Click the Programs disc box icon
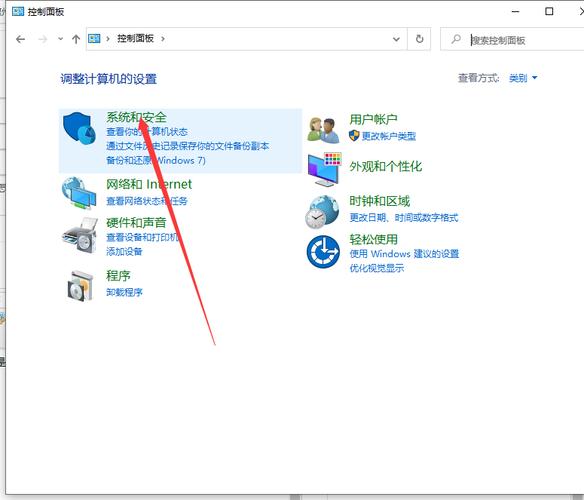Viewport: 584px width, 500px height. [x=80, y=286]
